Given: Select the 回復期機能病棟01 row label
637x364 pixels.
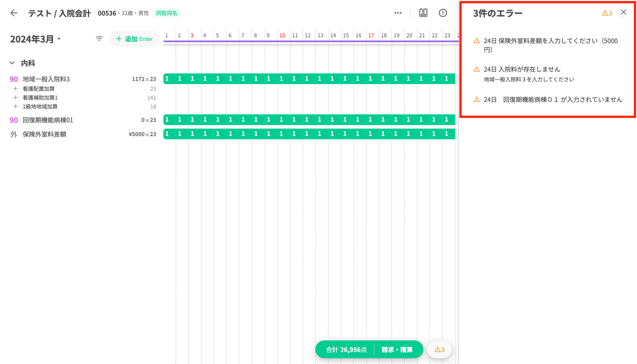Looking at the screenshot, I should click(48, 120).
